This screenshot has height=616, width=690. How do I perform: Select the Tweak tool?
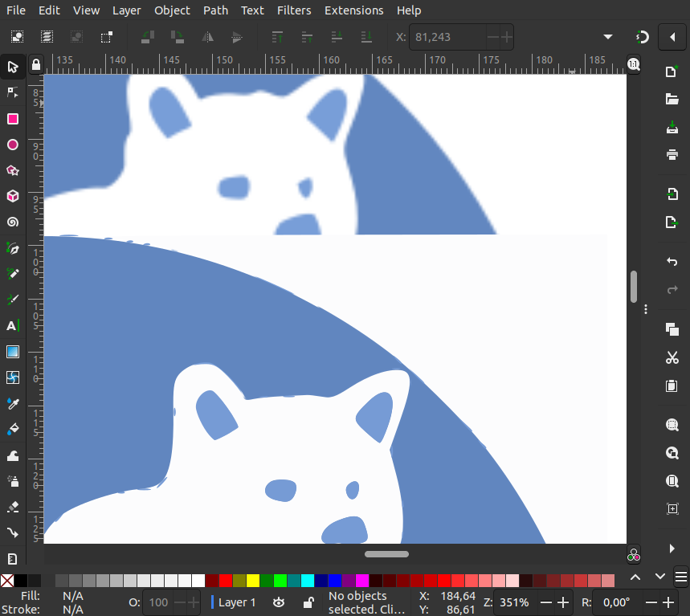pyautogui.click(x=13, y=455)
